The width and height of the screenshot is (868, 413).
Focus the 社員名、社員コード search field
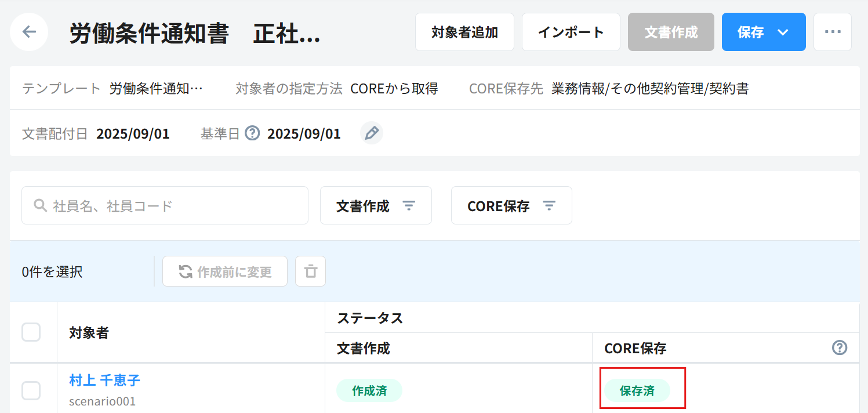pos(174,206)
